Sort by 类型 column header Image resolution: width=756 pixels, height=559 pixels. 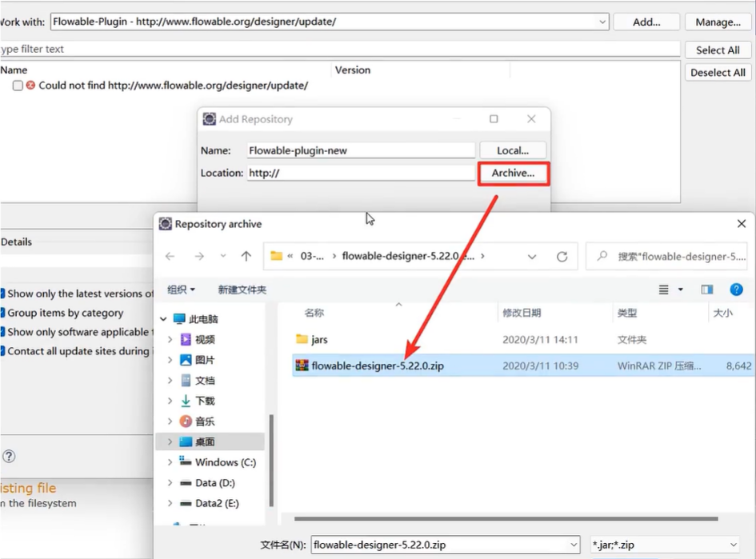[x=627, y=313]
